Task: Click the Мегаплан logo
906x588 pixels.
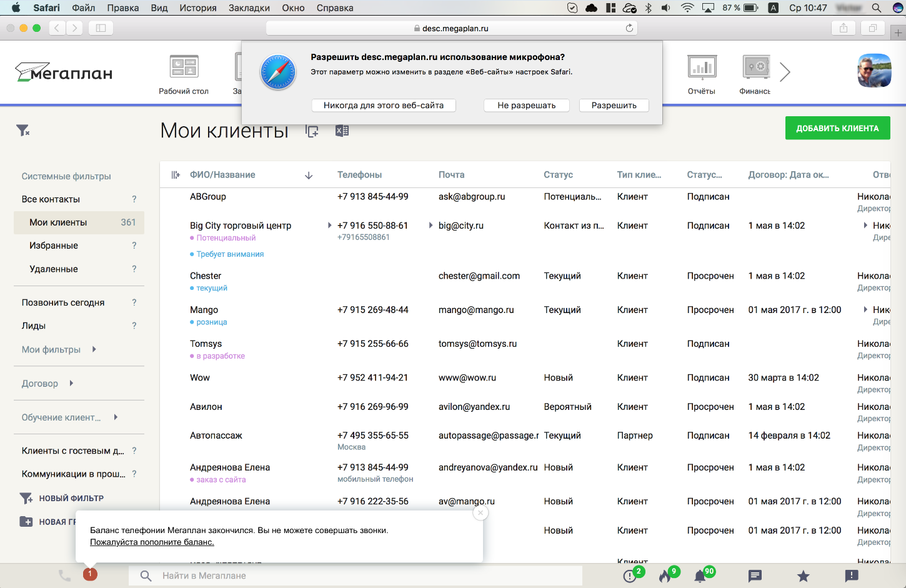Action: tap(64, 72)
